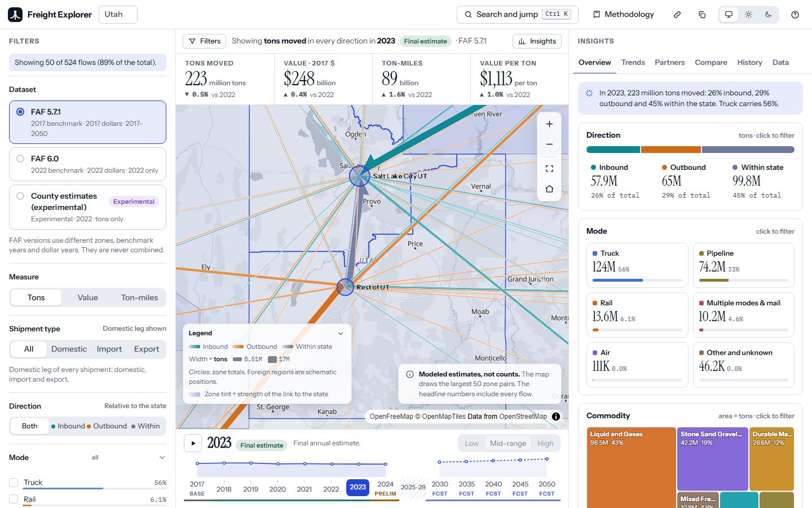The image size is (812, 508).
Task: Collapse the Mode filter section
Action: 162,458
